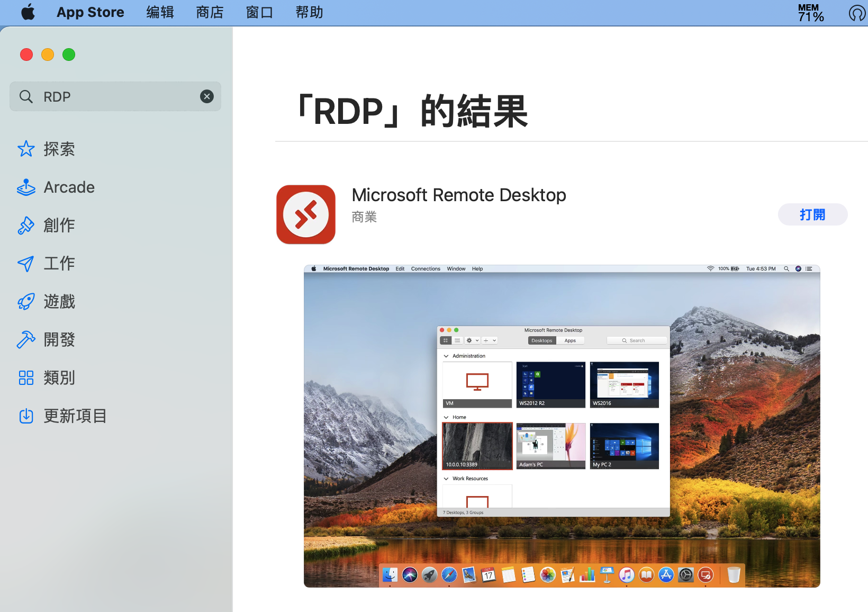Select the 工作 (Work) paper plane icon
Screen dimensions: 868x612
26,264
